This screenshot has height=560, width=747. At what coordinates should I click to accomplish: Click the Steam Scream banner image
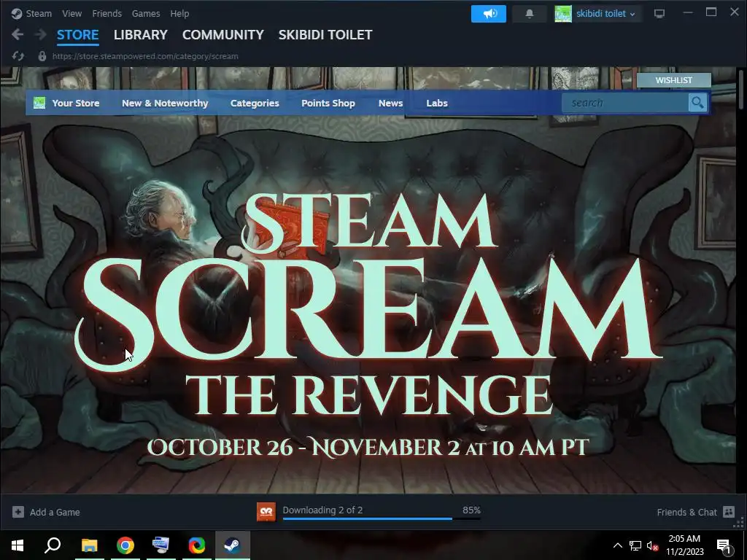368,305
